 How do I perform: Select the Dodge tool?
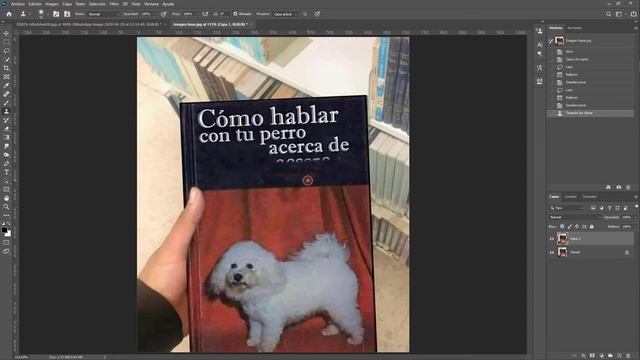6,155
